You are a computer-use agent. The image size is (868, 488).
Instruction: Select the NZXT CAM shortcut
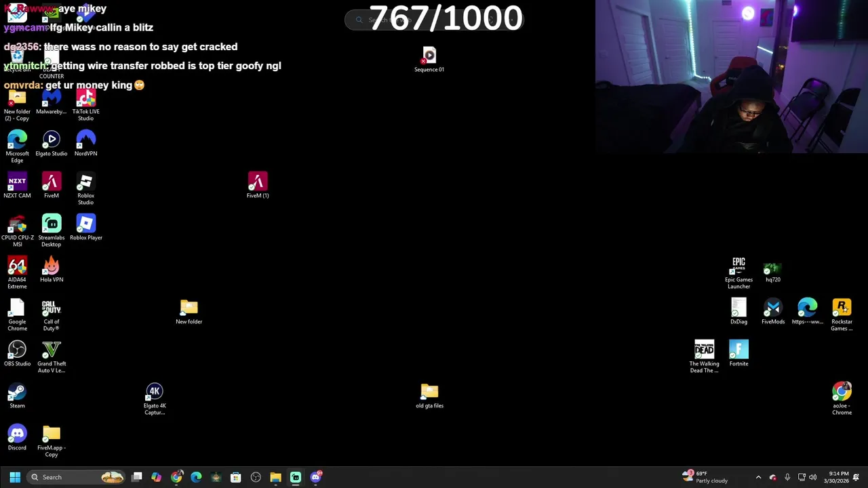pyautogui.click(x=17, y=186)
